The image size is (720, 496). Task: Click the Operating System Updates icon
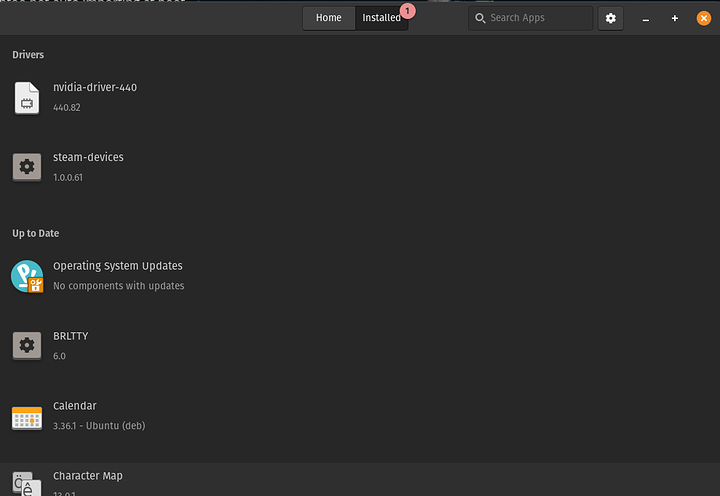27,276
